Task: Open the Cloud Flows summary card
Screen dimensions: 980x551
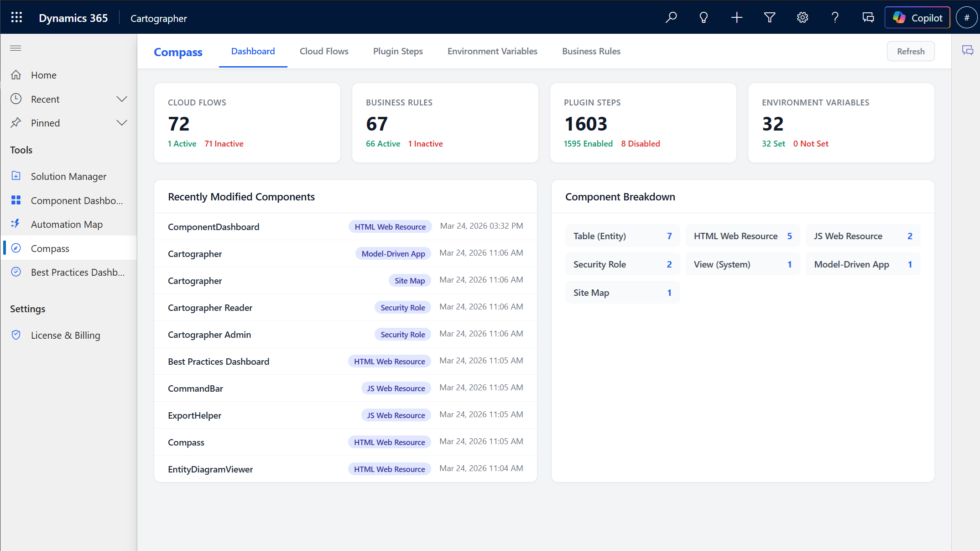Action: coord(247,122)
